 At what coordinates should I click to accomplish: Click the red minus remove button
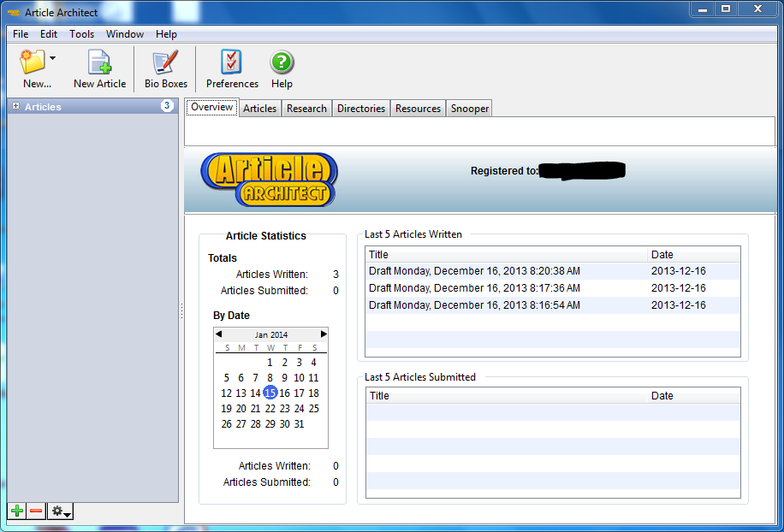[x=36, y=511]
